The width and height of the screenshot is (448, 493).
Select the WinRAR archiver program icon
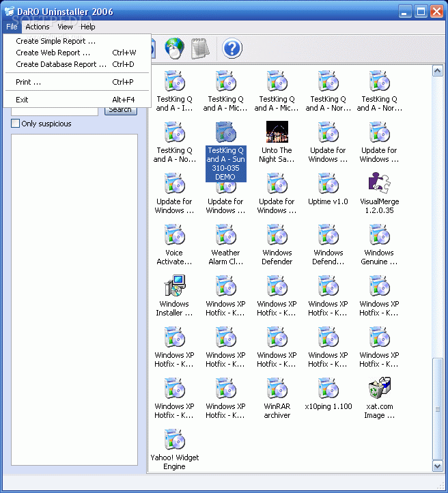(x=277, y=389)
